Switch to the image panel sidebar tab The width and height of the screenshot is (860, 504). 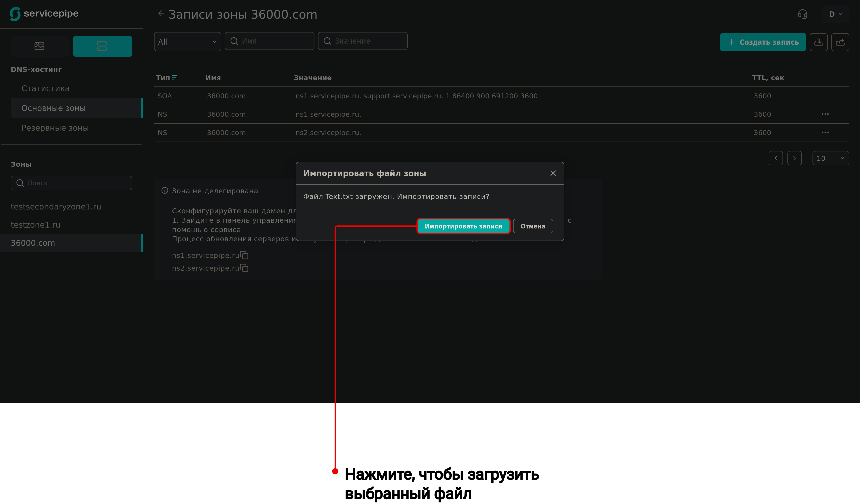tap(40, 46)
